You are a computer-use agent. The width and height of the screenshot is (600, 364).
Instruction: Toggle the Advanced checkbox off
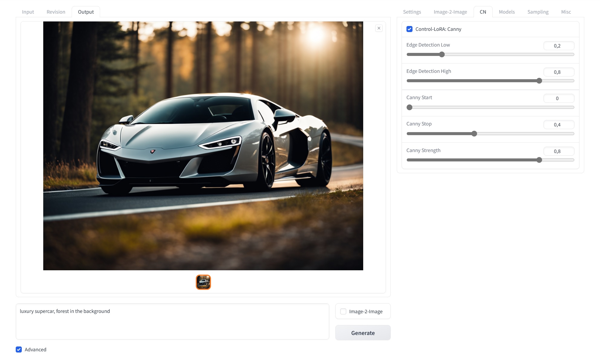[x=19, y=349]
